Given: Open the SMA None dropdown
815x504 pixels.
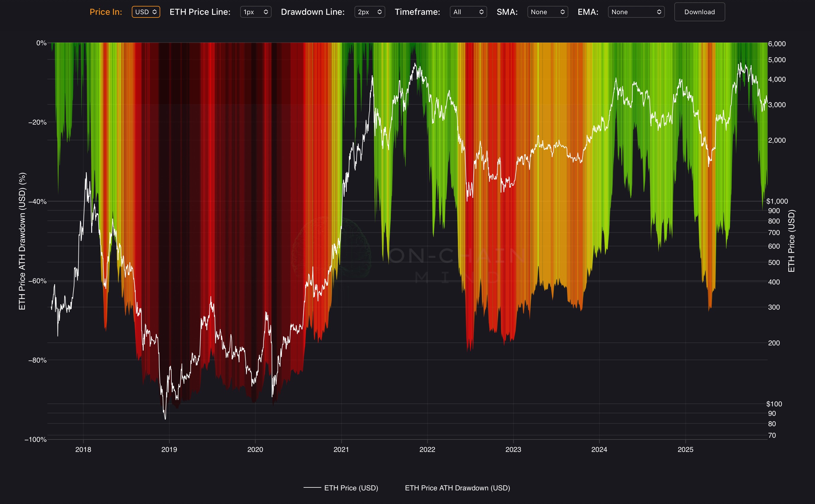Looking at the screenshot, I should pos(547,12).
